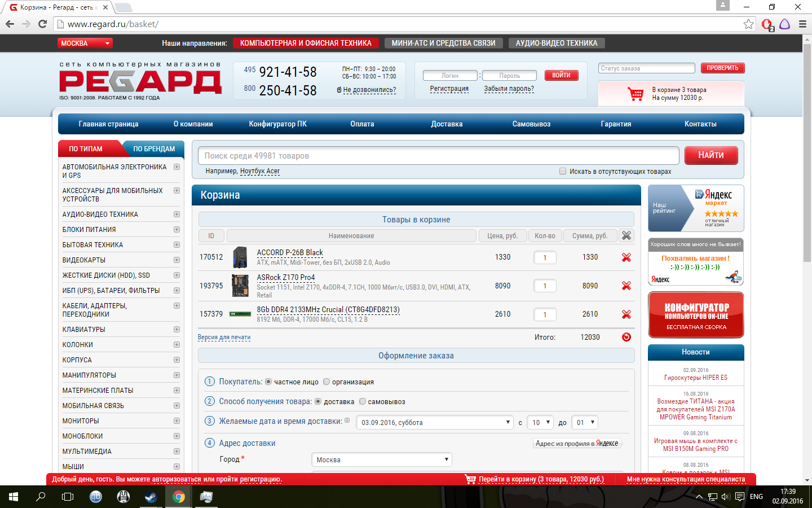This screenshot has height=508, width=812.
Task: Clear all items via header X icon
Action: pos(626,235)
